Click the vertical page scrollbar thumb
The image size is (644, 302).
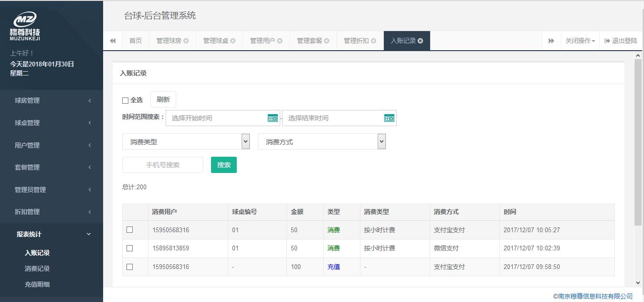click(638, 143)
